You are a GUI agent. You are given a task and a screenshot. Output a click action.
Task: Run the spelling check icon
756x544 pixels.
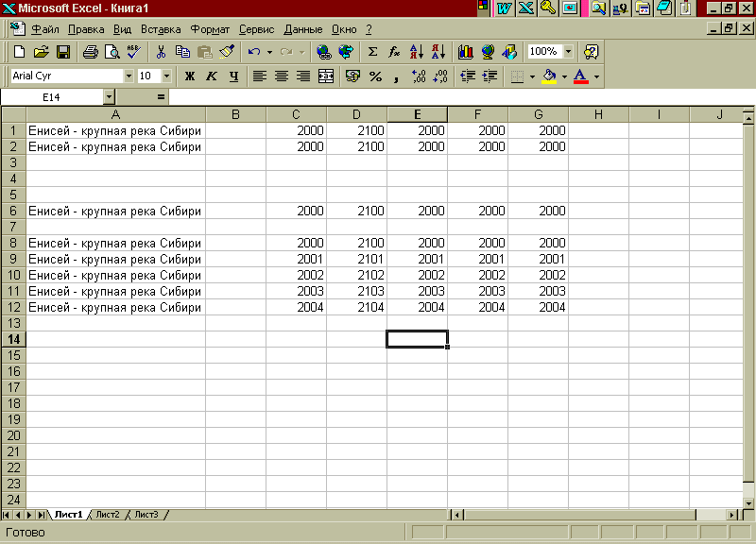[134, 52]
